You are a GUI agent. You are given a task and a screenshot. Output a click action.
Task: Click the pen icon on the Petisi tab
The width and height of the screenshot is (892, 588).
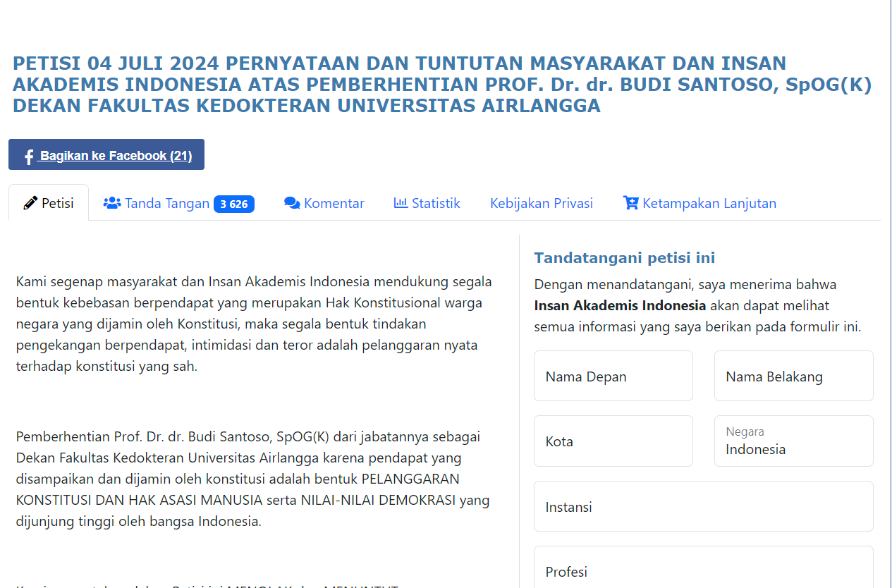(x=30, y=202)
